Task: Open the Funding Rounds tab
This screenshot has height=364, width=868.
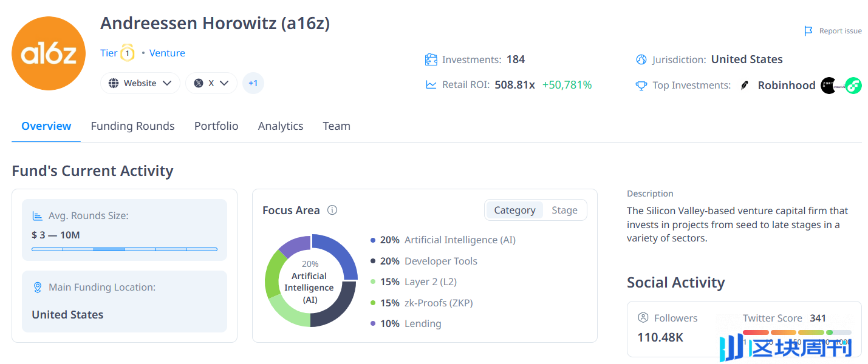Action: click(132, 126)
